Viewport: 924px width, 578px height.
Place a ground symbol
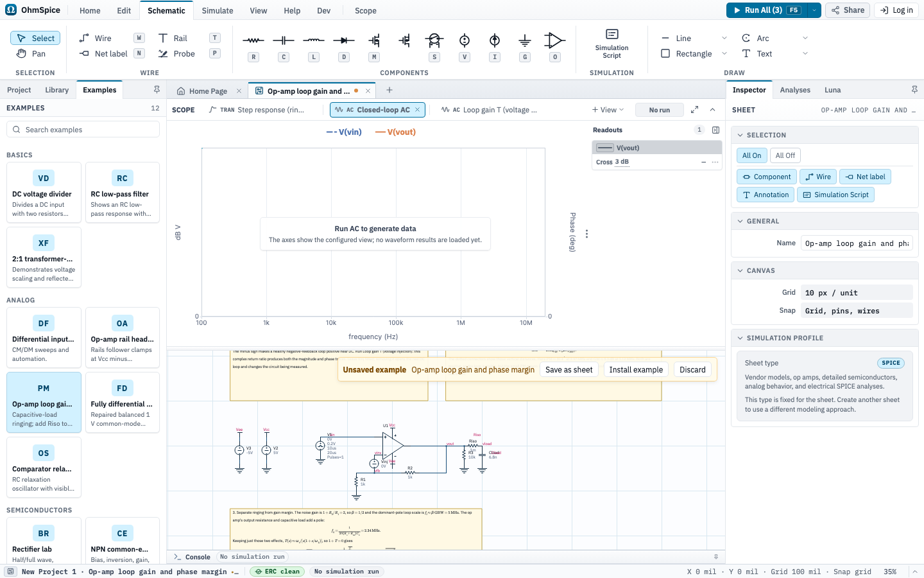(525, 40)
